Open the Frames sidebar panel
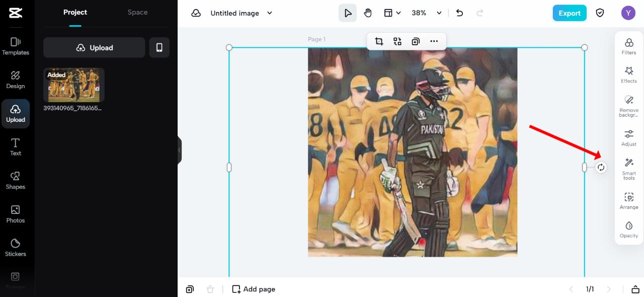The height and width of the screenshot is (297, 644). click(x=16, y=280)
